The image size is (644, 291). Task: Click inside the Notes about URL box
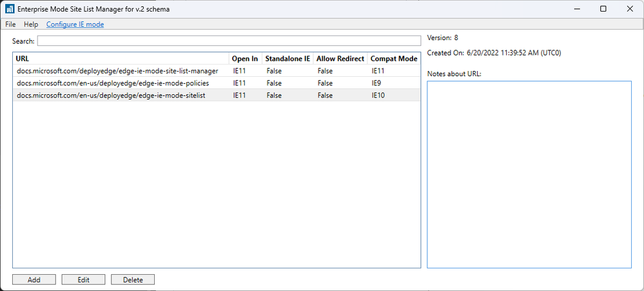[x=529, y=175]
